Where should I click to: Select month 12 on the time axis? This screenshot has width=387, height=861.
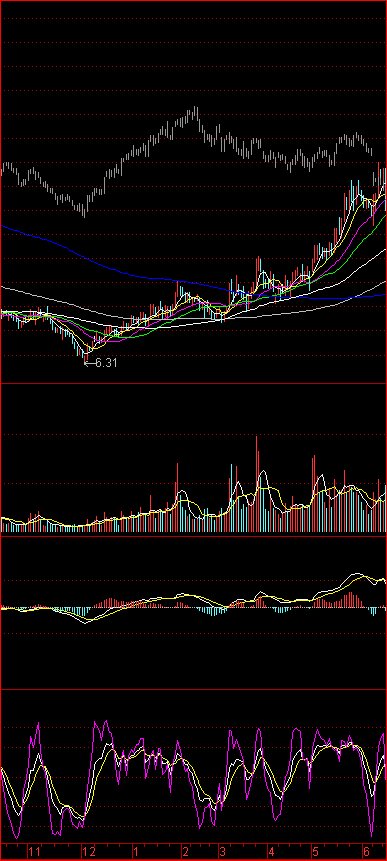[89, 852]
